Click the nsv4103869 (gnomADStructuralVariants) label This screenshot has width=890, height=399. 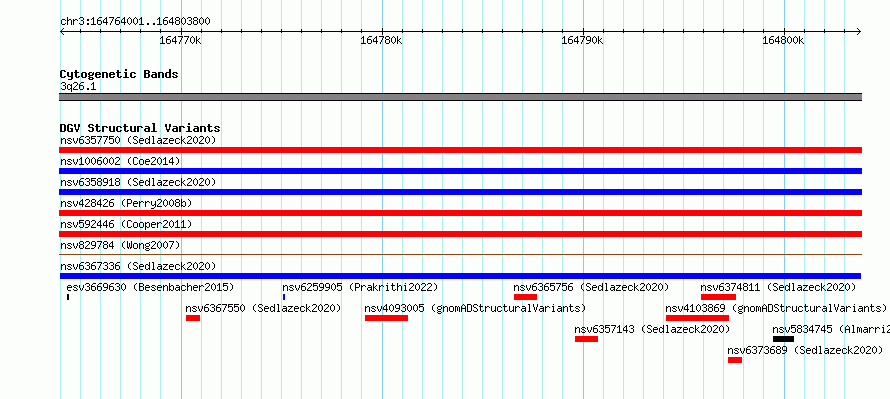(776, 308)
